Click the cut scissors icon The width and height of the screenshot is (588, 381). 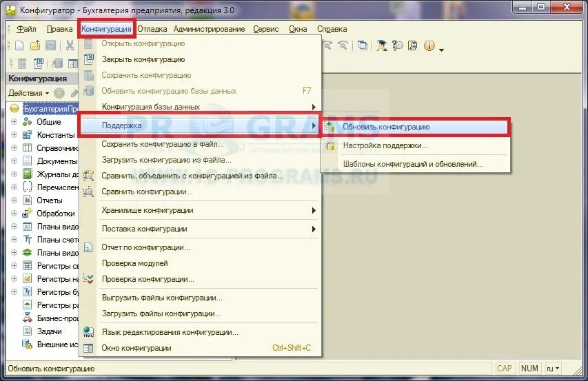click(x=70, y=45)
